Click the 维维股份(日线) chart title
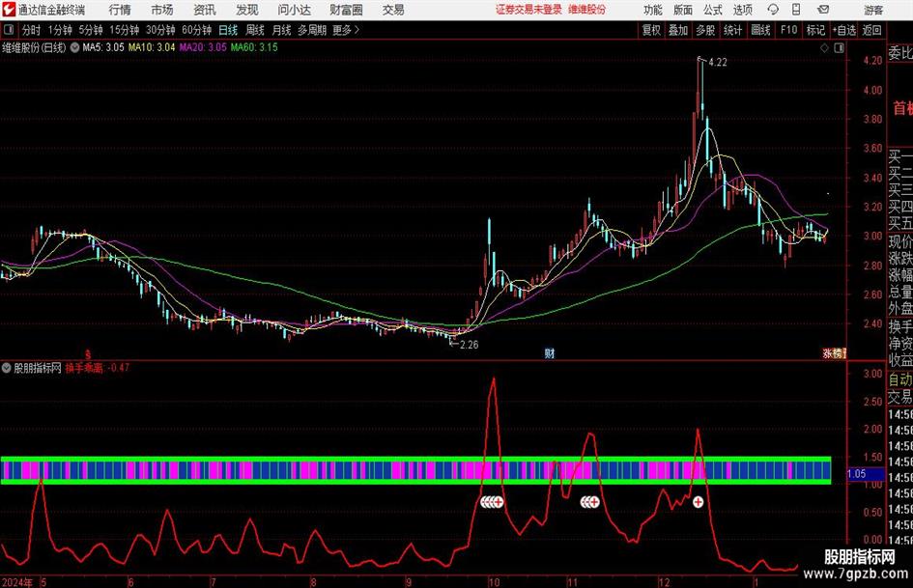This screenshot has width=913, height=588. click(x=34, y=47)
